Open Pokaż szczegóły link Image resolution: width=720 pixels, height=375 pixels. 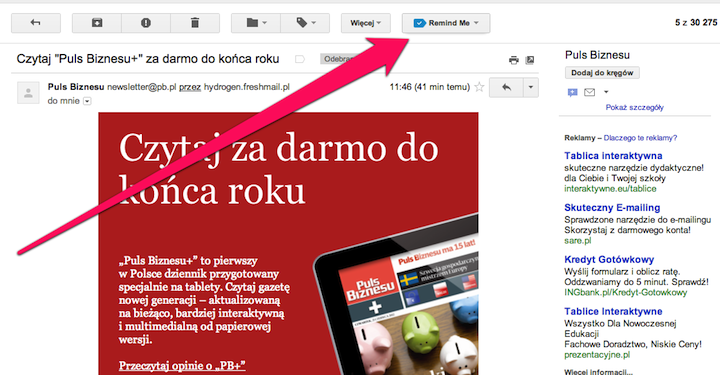[635, 107]
